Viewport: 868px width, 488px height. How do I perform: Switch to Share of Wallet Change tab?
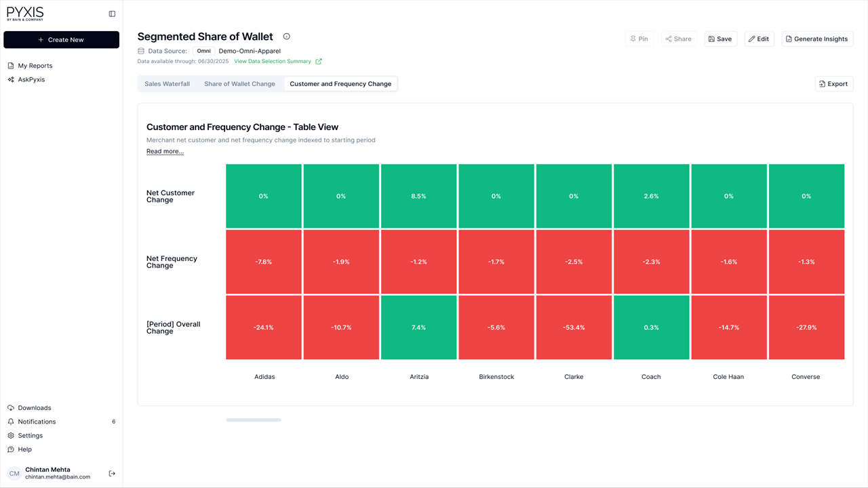(239, 84)
